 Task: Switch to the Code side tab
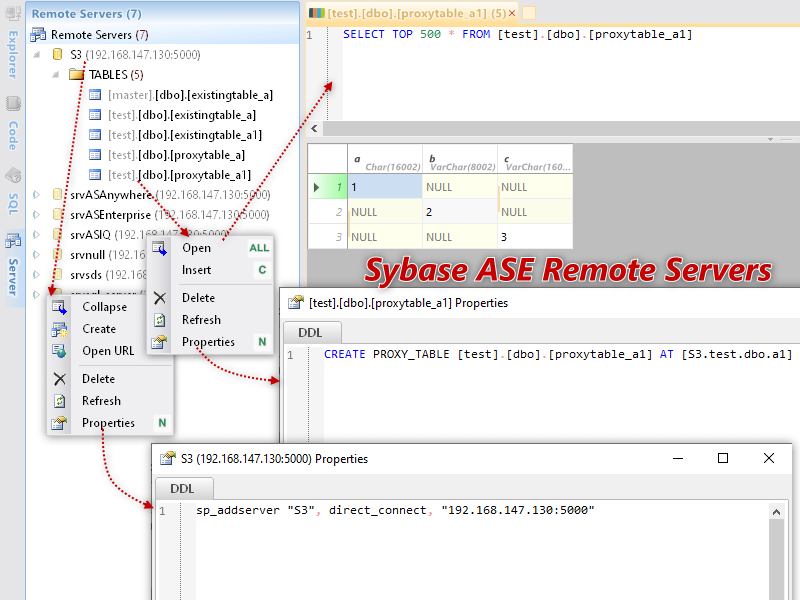[13, 124]
